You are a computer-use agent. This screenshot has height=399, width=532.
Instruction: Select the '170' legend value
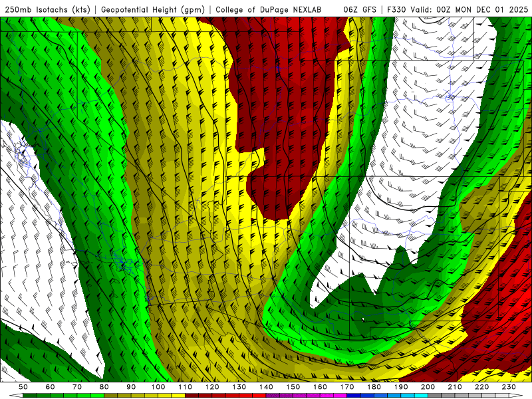pos(347,387)
